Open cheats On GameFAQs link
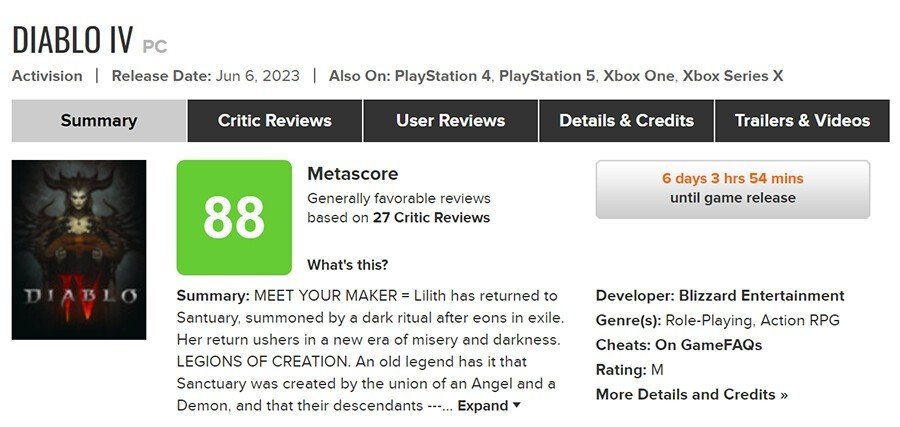Image resolution: width=900 pixels, height=427 pixels. pos(708,345)
